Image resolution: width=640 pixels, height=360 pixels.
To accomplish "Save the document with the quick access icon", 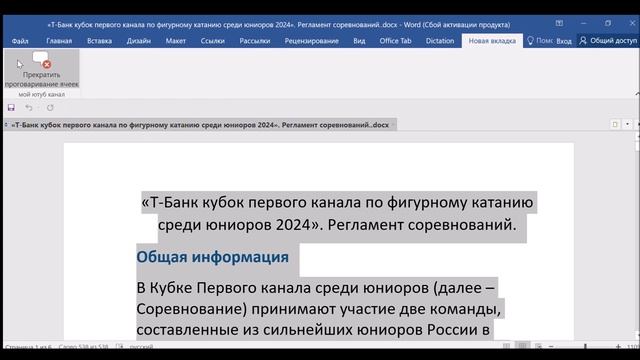I will pyautogui.click(x=11, y=108).
